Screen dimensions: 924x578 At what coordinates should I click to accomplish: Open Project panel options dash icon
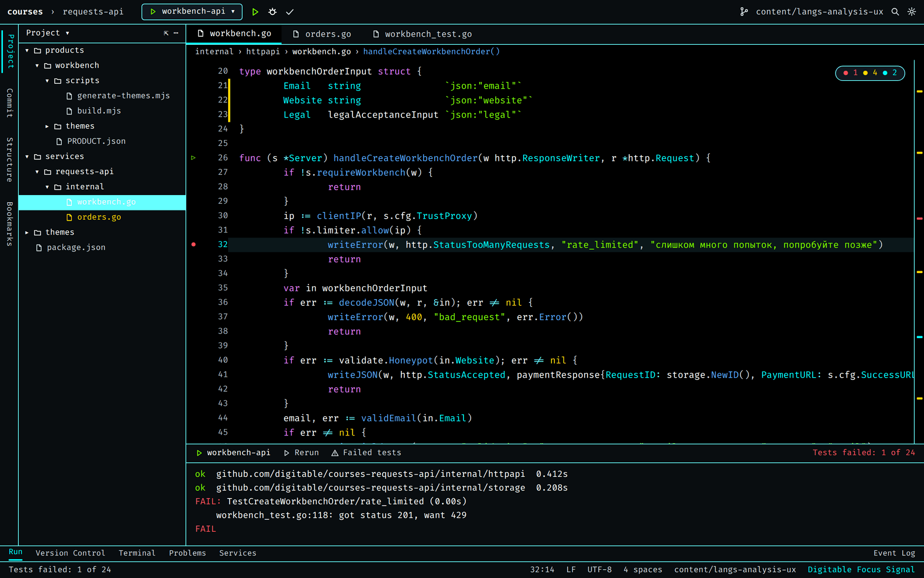tap(176, 33)
